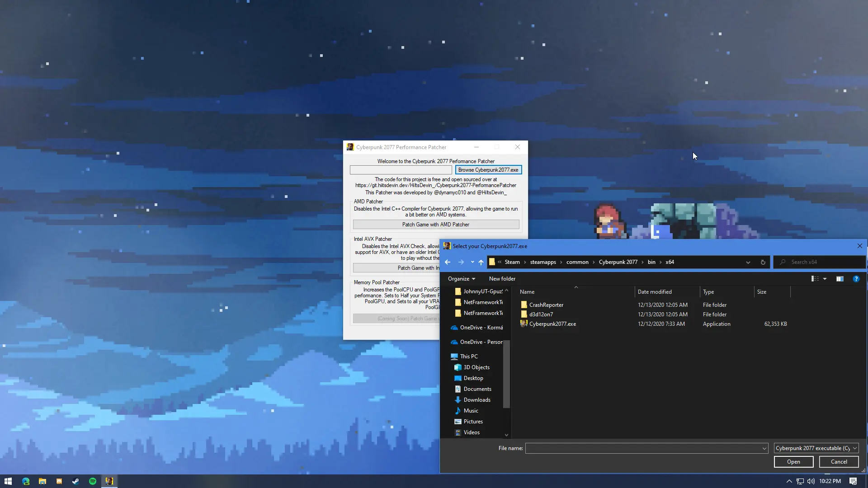Select This PC in navigation panel
The image size is (868, 488).
pos(469,356)
